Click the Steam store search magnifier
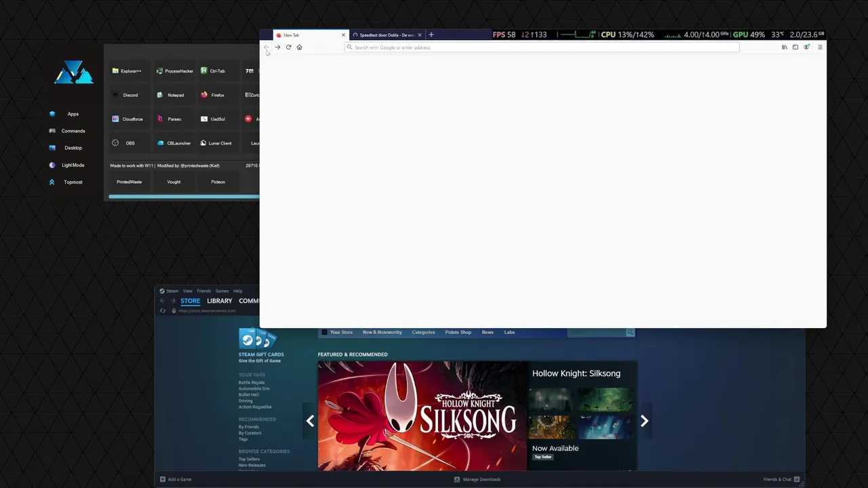Image resolution: width=868 pixels, height=488 pixels. (630, 332)
